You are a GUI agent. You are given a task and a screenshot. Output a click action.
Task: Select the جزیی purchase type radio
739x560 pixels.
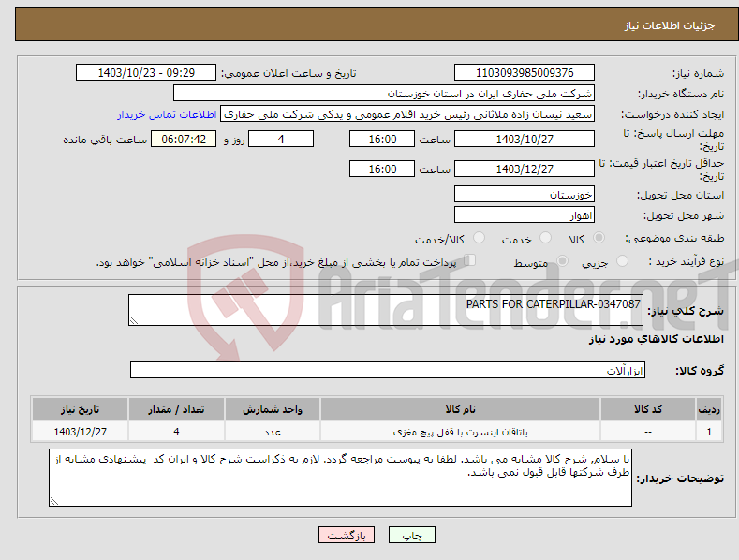pyautogui.click(x=622, y=260)
